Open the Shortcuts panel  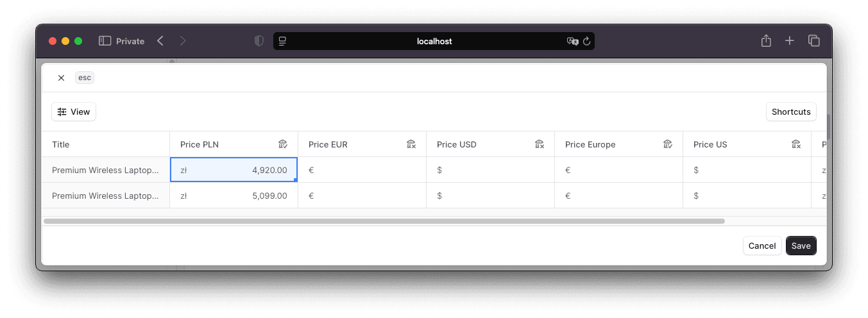[791, 112]
